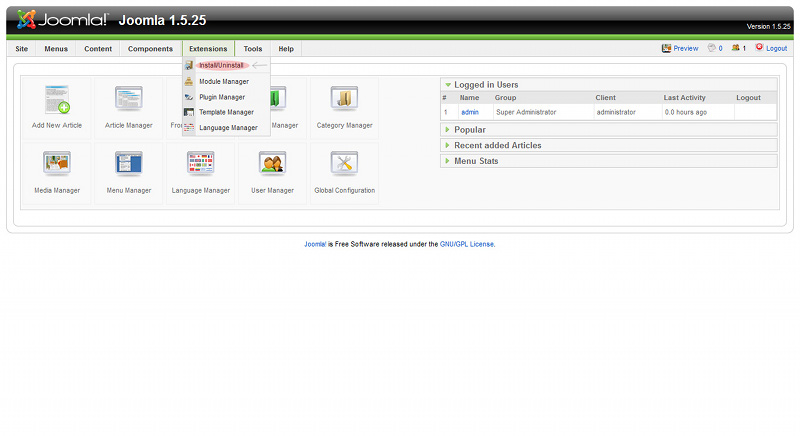Click the Last Activity column header
This screenshot has height=436, width=800.
(685, 97)
